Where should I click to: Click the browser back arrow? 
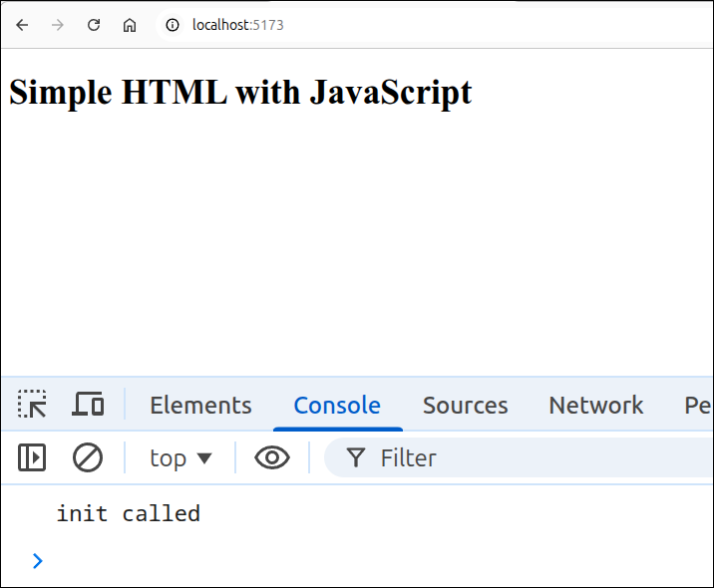tap(22, 25)
